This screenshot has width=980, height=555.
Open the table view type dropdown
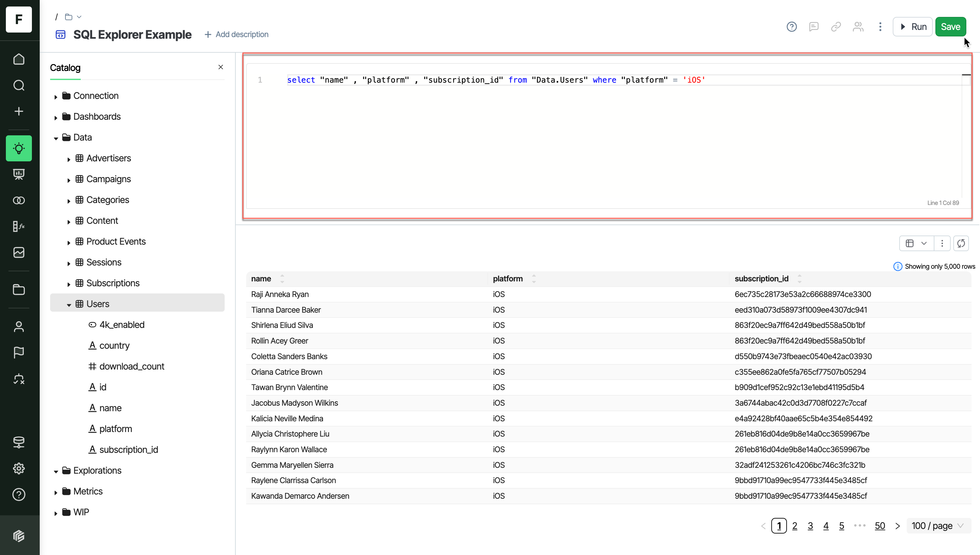916,243
